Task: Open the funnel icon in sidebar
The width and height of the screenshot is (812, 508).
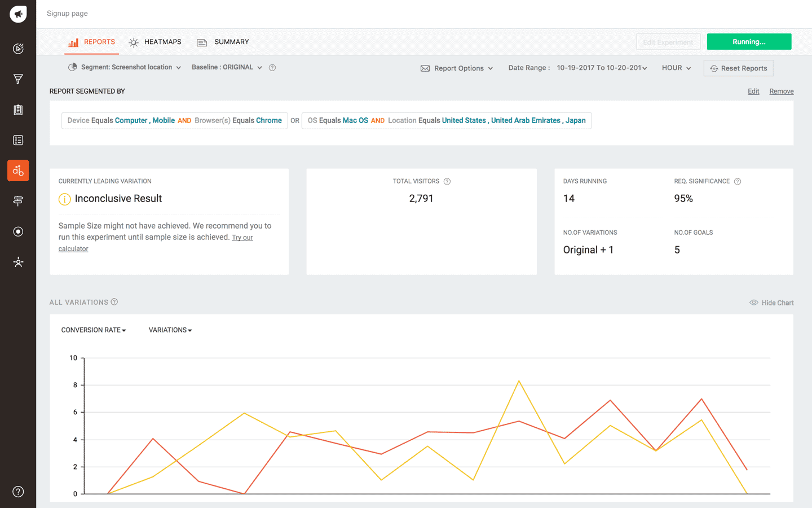Action: point(18,79)
